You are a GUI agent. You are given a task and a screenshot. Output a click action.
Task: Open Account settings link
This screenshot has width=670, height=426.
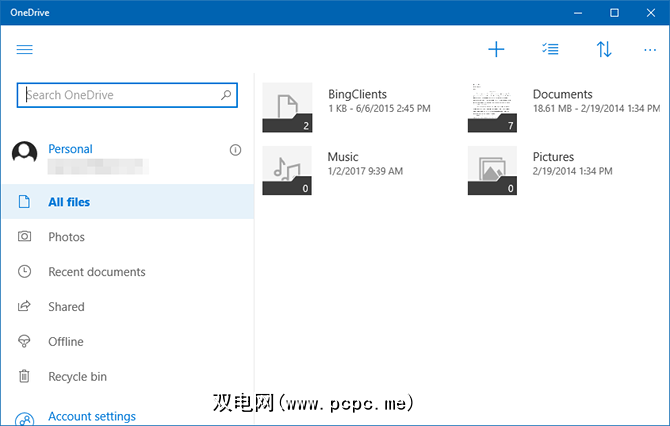tap(92, 416)
